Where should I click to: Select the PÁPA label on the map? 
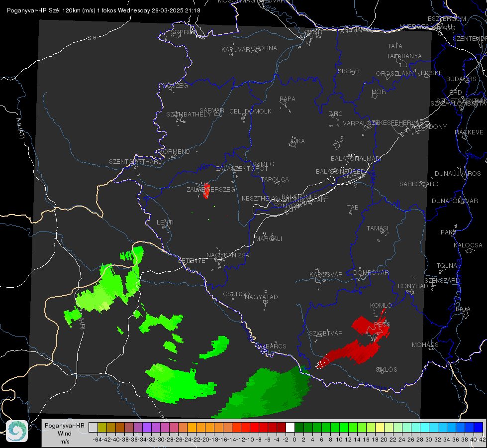click(288, 99)
